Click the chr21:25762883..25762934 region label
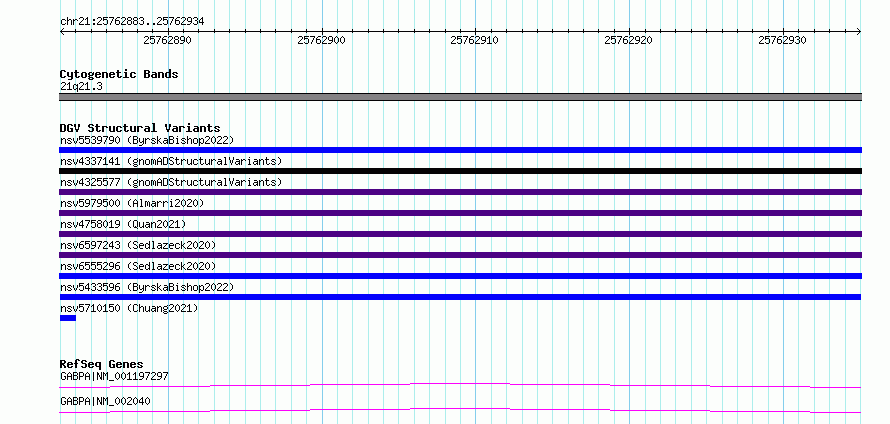The image size is (890, 424). tap(132, 22)
